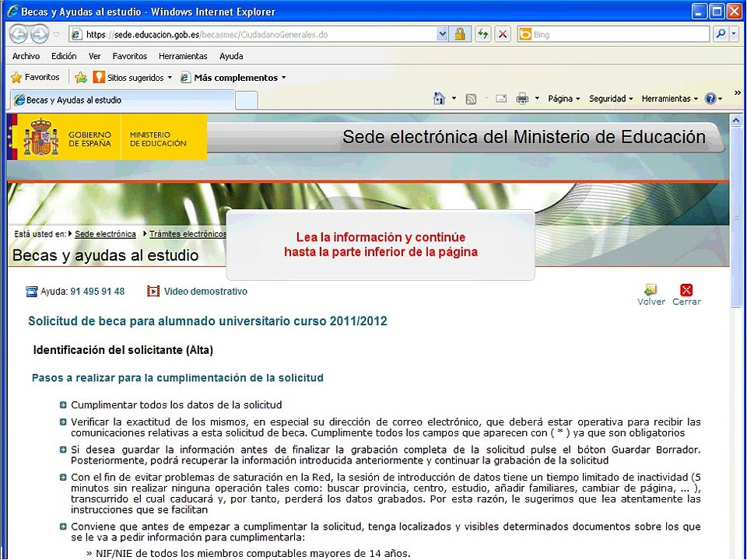Click the Solicitud de beca 2011/2012 heading
Image resolution: width=747 pixels, height=560 pixels.
click(x=208, y=321)
